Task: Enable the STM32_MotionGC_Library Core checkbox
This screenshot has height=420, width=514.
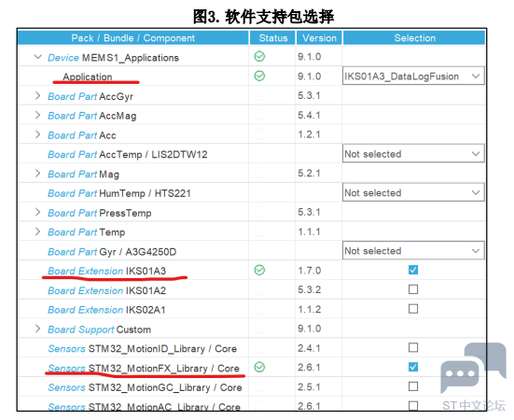Action: [413, 386]
